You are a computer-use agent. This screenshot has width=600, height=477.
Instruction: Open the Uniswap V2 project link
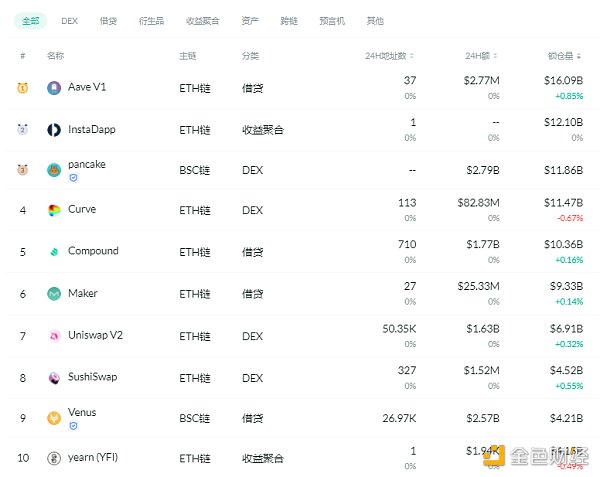point(95,335)
